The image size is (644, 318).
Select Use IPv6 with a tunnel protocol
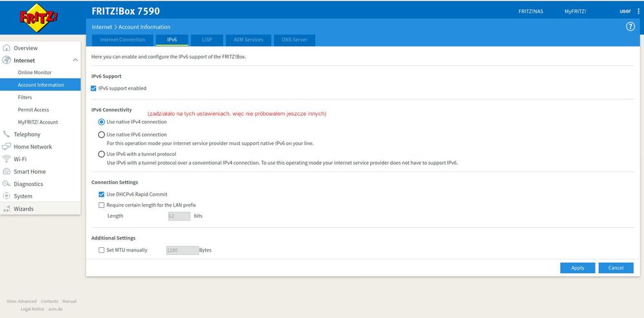point(101,154)
